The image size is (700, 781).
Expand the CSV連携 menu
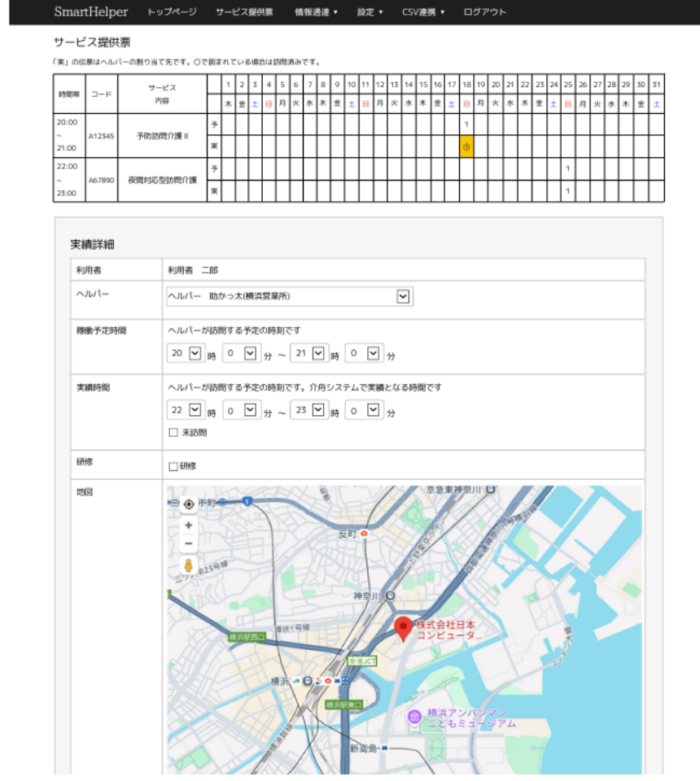point(423,12)
